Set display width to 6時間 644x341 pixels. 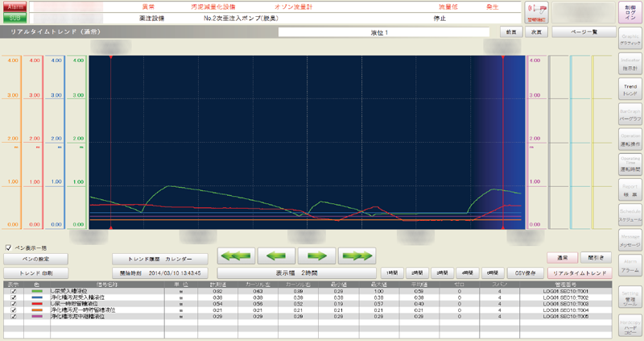pos(493,273)
